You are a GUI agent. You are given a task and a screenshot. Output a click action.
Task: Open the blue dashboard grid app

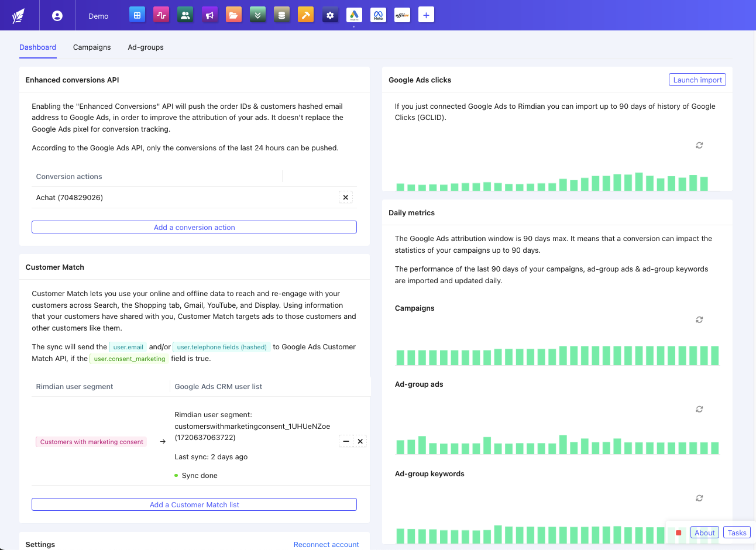tap(137, 15)
